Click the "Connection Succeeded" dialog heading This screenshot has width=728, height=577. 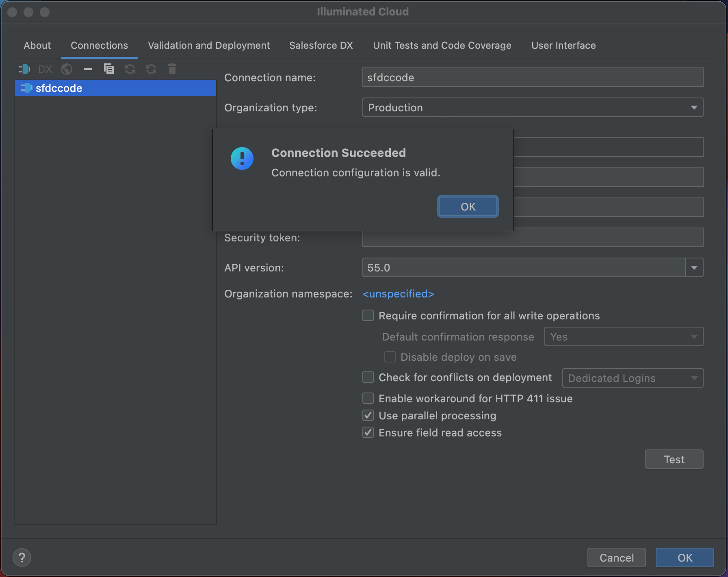click(338, 153)
